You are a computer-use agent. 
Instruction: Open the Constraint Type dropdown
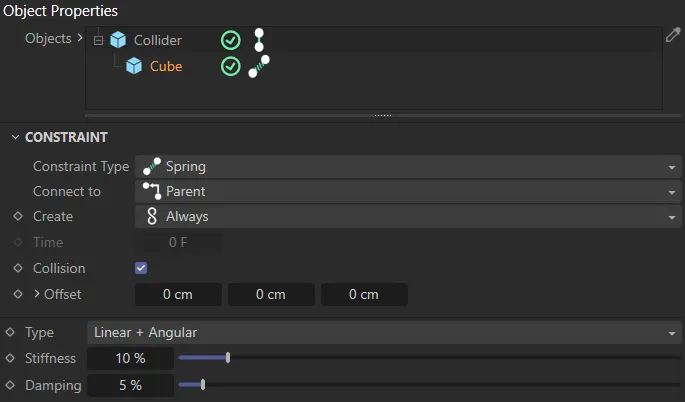click(x=408, y=166)
